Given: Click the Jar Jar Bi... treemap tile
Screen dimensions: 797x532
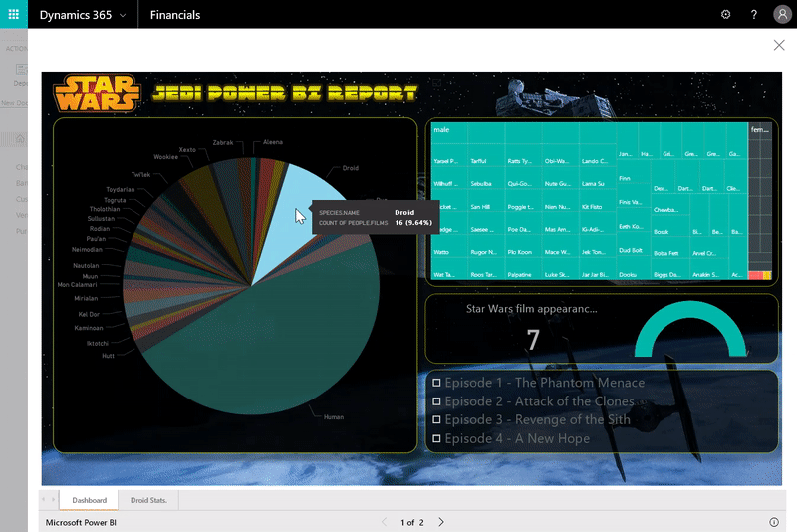Looking at the screenshot, I should (597, 269).
